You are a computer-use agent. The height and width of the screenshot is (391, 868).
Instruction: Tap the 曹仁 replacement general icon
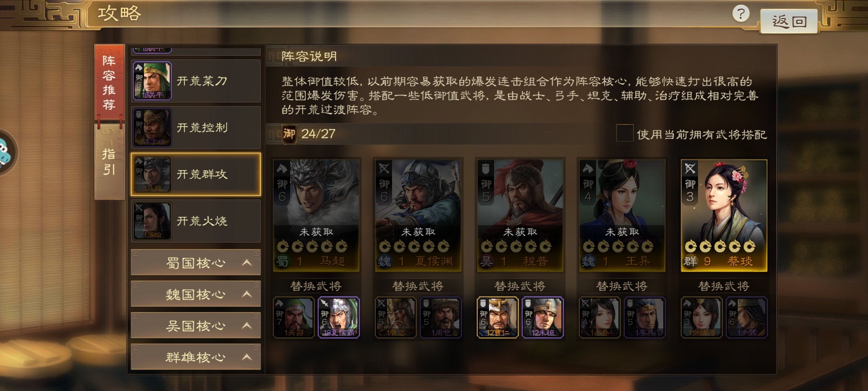(498, 318)
